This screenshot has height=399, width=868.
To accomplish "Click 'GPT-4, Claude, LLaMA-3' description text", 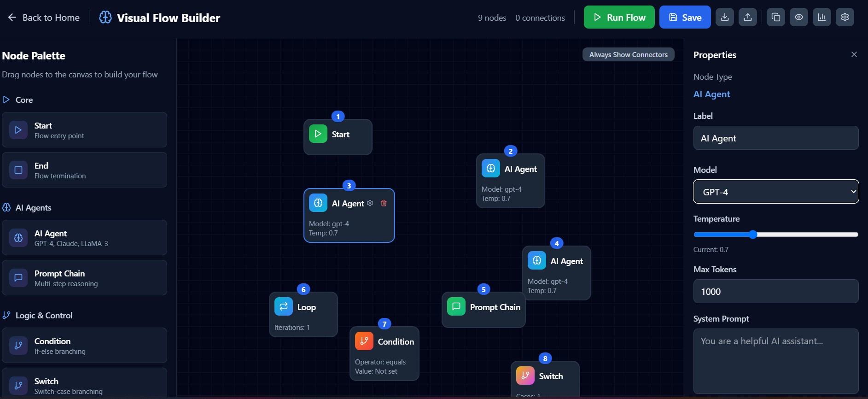I will pos(71,244).
